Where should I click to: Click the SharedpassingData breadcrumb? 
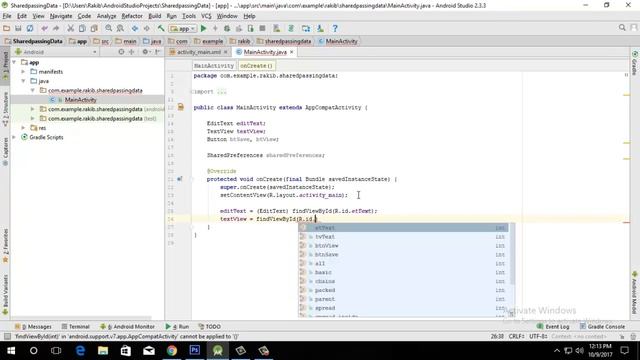click(x=33, y=41)
